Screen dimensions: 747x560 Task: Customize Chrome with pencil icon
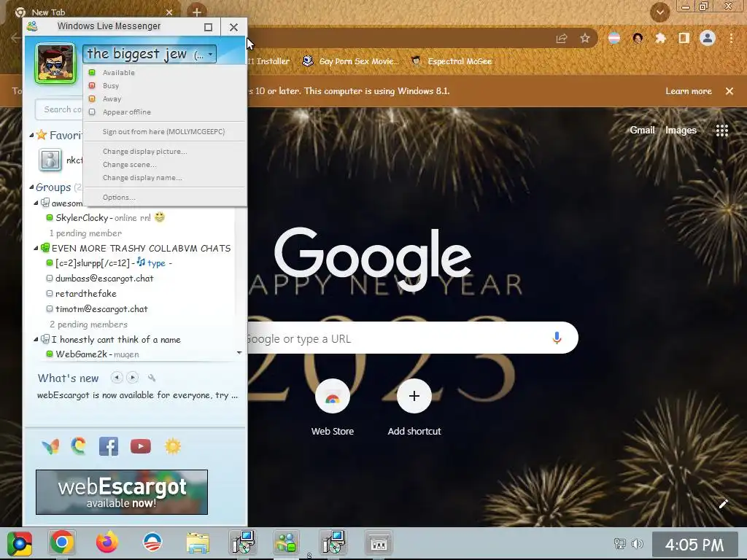click(723, 504)
